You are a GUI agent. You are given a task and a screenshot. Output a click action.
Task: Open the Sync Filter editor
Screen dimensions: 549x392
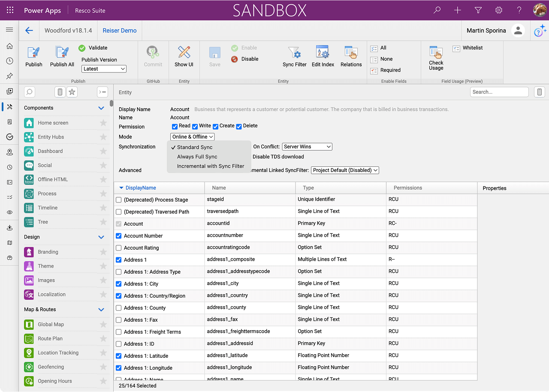click(x=295, y=53)
